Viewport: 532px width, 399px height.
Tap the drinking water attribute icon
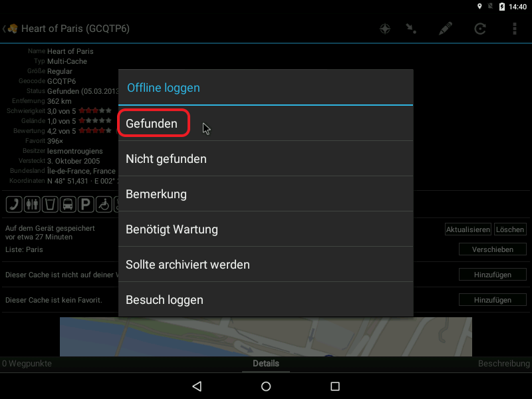50,204
